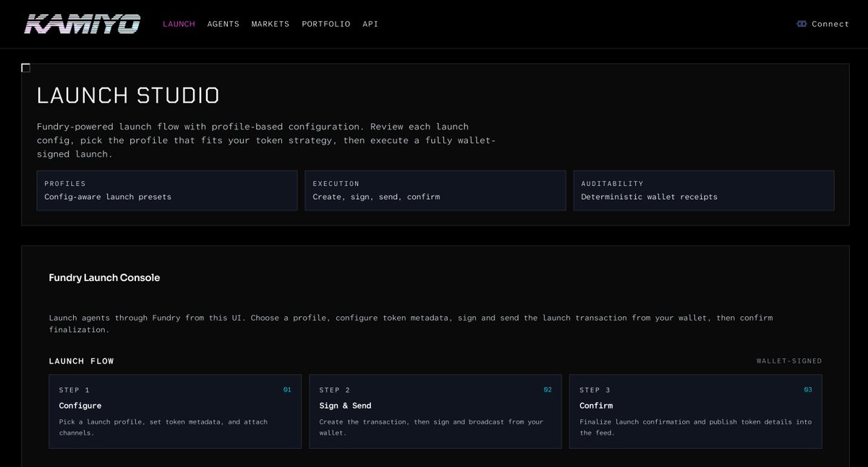Click the Connect wallet button
The image size is (868, 467).
[x=823, y=24]
